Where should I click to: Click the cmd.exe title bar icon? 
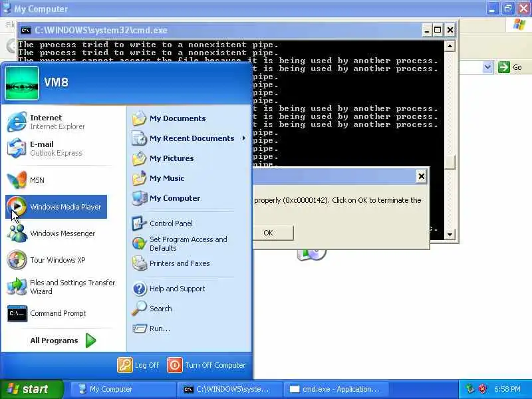(25, 30)
